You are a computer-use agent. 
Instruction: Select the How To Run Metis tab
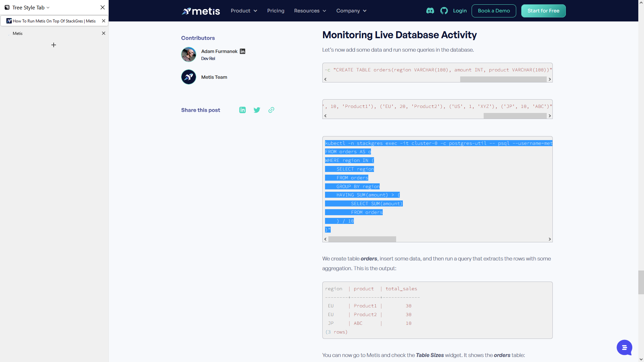[x=54, y=21]
